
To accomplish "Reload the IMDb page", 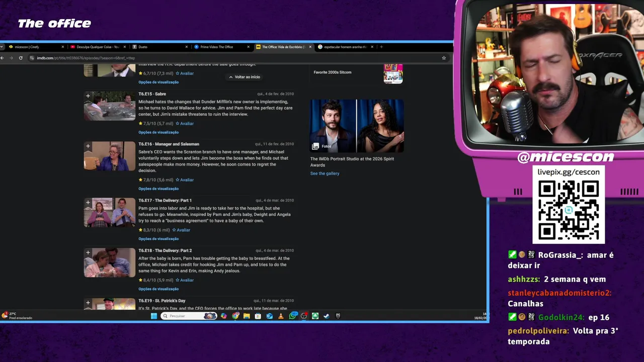I will 21,58.
